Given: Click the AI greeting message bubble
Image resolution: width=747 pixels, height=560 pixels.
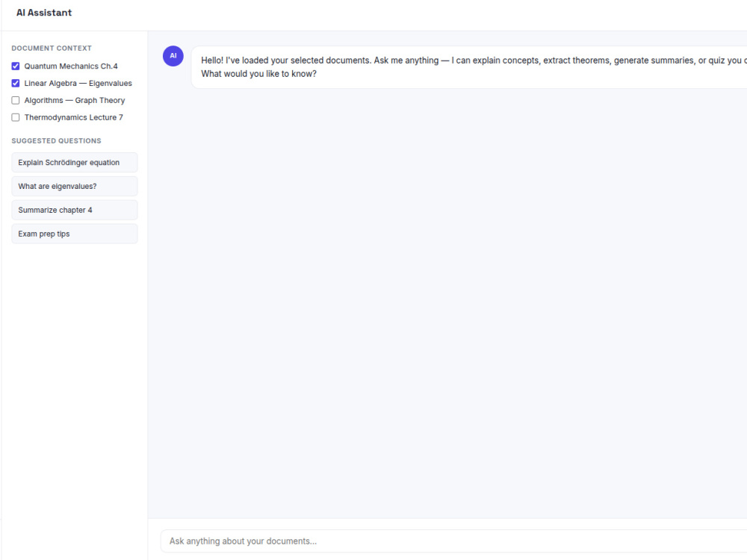Looking at the screenshot, I should 469,67.
